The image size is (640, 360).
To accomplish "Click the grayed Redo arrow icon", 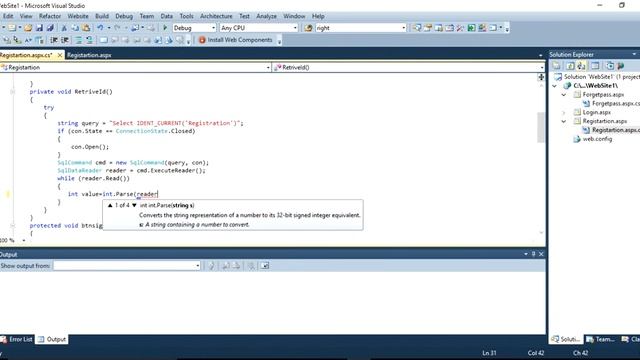I will [118, 28].
